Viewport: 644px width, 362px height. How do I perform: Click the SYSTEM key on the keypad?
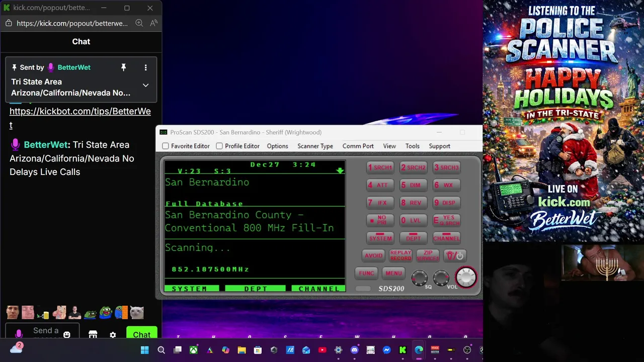380,237
